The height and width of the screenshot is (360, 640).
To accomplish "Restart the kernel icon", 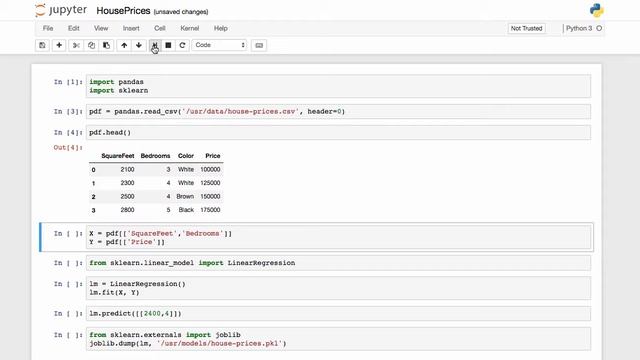I will pos(182,45).
